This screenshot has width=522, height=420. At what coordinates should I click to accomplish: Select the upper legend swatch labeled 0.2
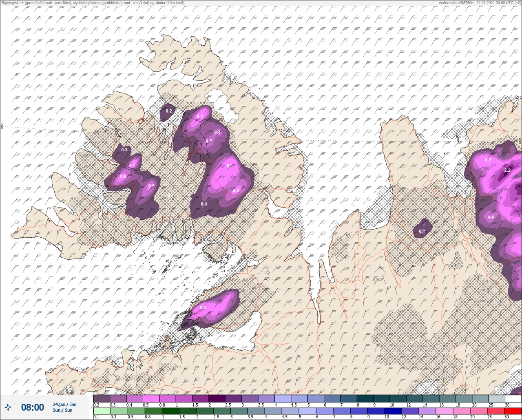(102, 398)
